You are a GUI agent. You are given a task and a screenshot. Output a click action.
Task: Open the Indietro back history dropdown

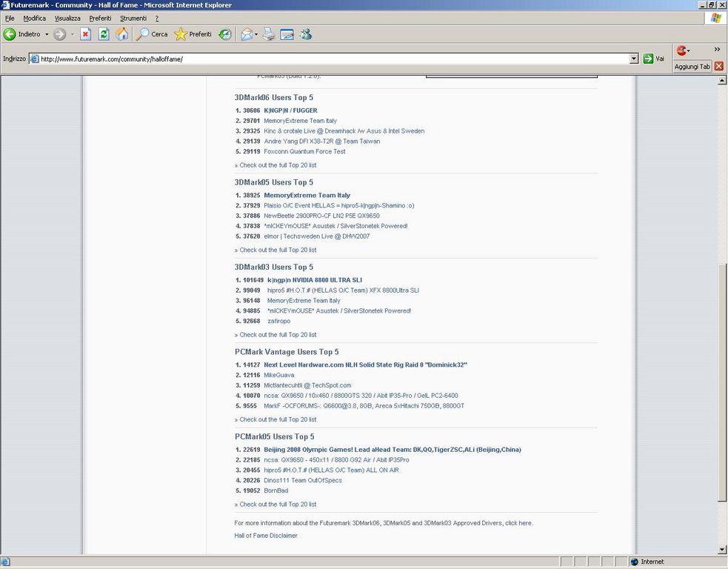[x=47, y=34]
